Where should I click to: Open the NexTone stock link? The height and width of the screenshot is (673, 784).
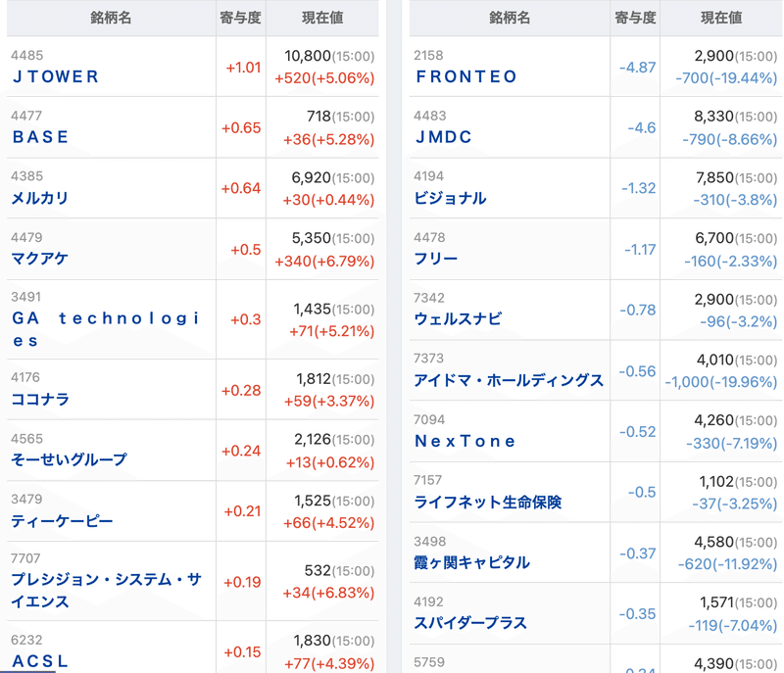click(465, 441)
